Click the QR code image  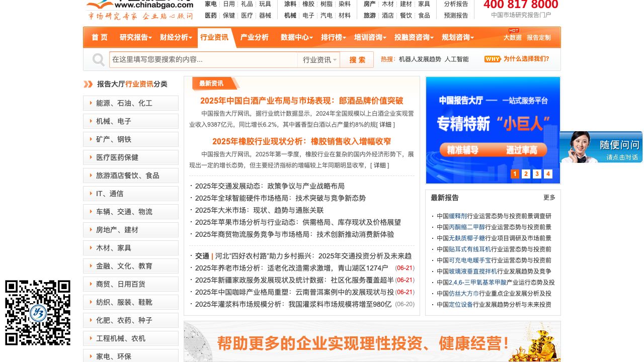point(38,313)
